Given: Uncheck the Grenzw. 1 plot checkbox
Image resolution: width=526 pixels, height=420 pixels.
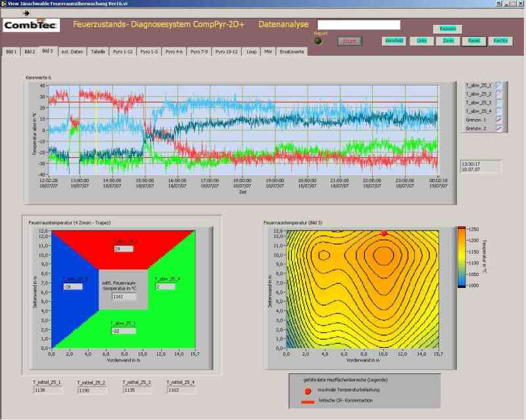Looking at the screenshot, I should [x=498, y=120].
